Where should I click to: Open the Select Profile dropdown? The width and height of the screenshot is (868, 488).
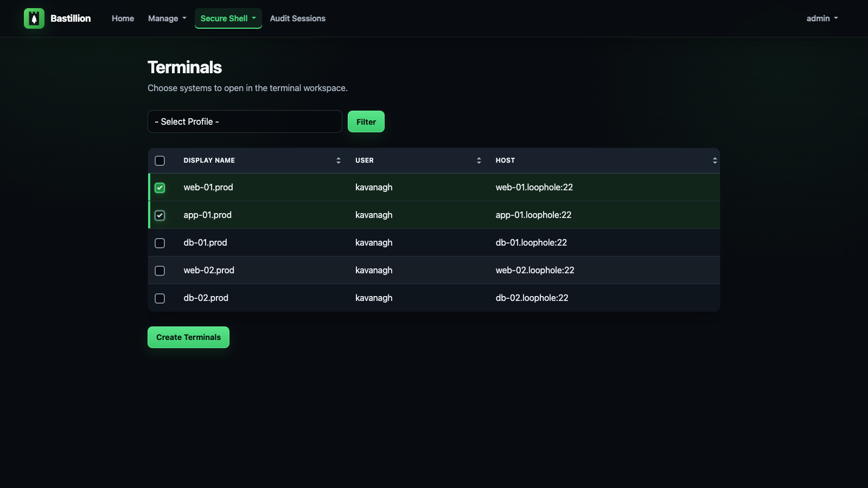click(245, 121)
